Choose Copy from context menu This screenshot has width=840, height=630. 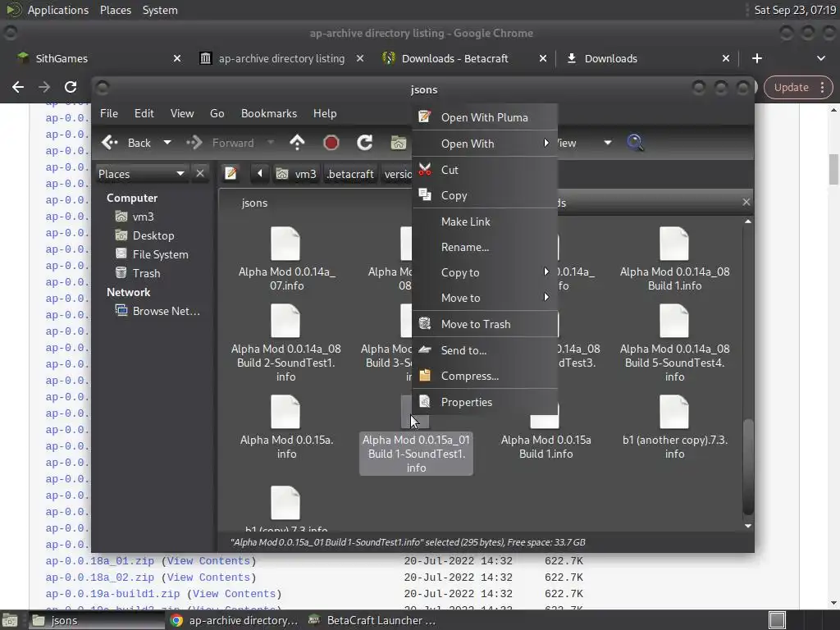coord(485,195)
